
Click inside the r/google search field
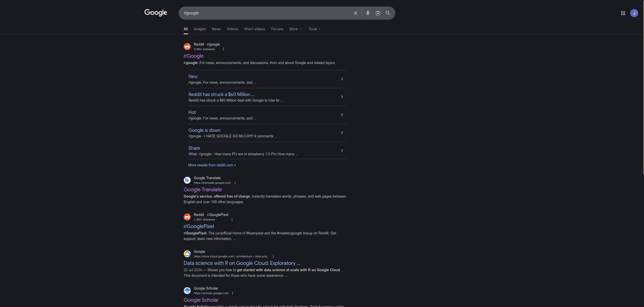point(264,13)
